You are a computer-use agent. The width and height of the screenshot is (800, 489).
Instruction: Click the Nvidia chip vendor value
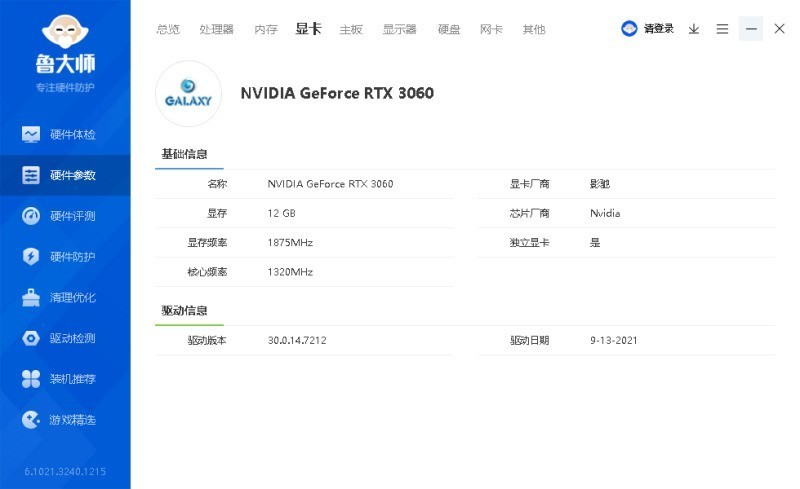[605, 213]
